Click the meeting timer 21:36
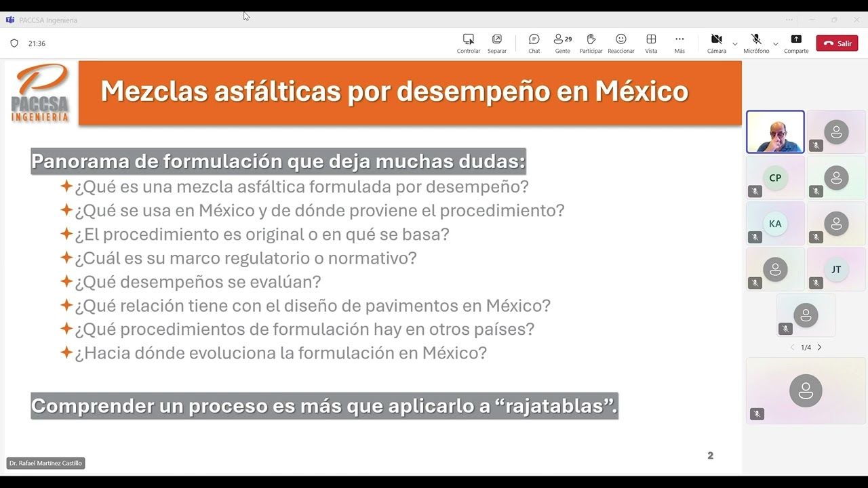 (37, 43)
